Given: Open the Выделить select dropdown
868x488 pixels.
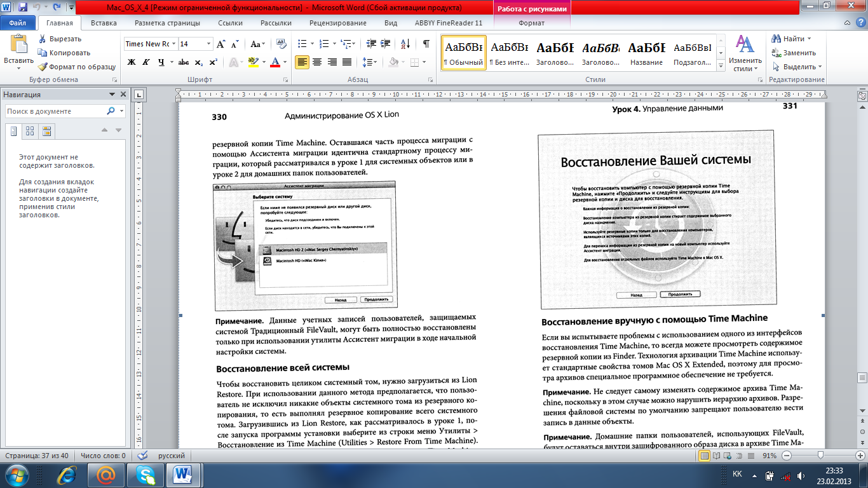Looking at the screenshot, I should tap(797, 67).
